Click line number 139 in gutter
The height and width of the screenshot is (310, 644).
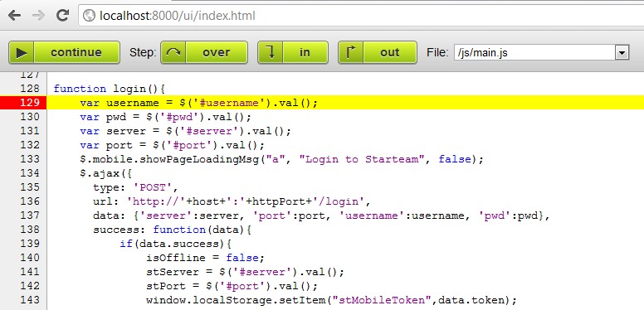pos(30,244)
